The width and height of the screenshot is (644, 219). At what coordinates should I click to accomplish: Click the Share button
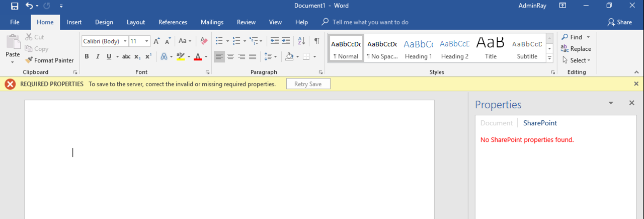point(619,22)
